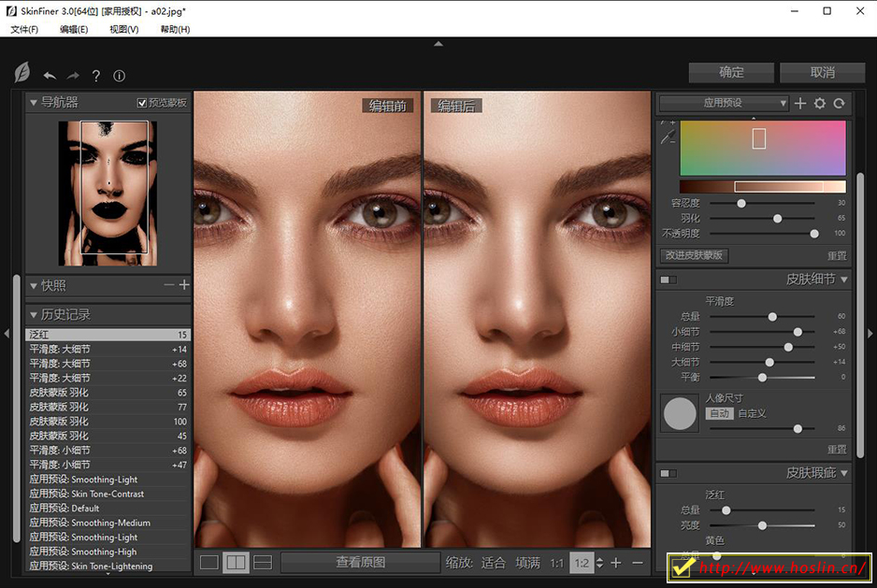Select side-by-side split view icon
The image size is (877, 588).
click(x=236, y=562)
